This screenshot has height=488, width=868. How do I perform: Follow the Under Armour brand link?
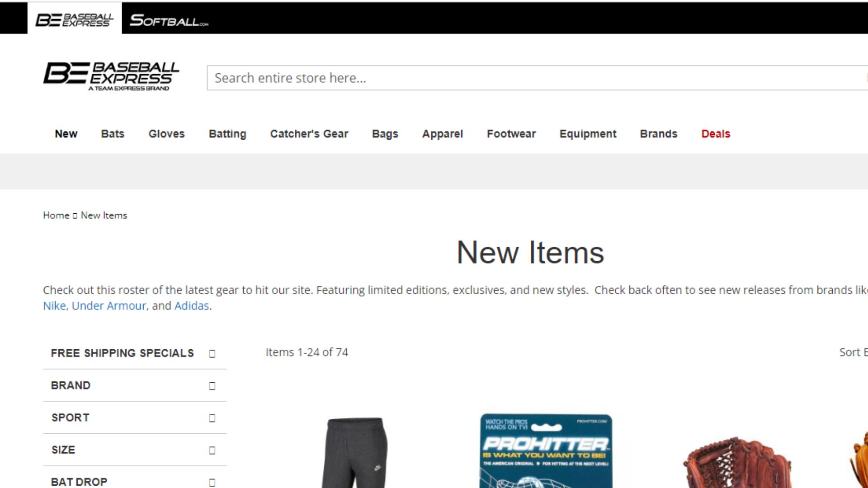[109, 306]
